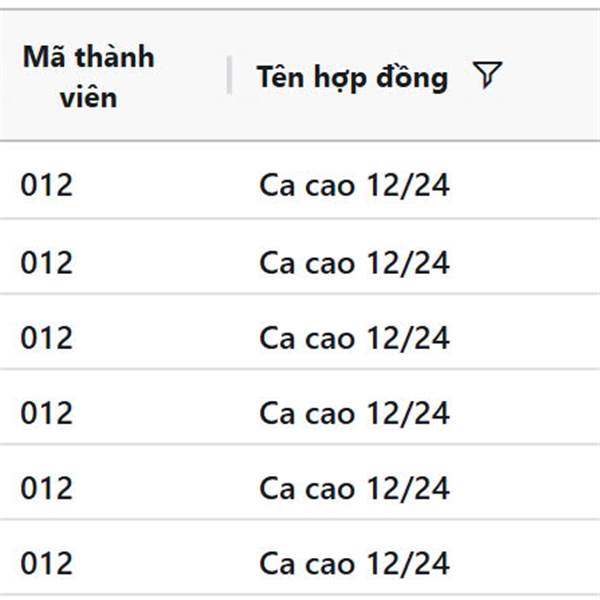This screenshot has height=600, width=600.
Task: Select member code 012 in the first row
Action: pyautogui.click(x=47, y=186)
